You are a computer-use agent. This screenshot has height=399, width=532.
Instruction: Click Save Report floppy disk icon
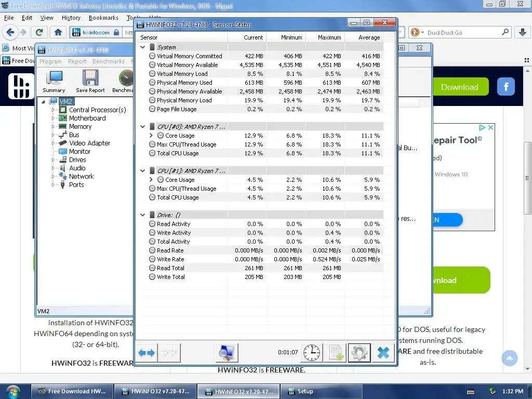(x=90, y=82)
